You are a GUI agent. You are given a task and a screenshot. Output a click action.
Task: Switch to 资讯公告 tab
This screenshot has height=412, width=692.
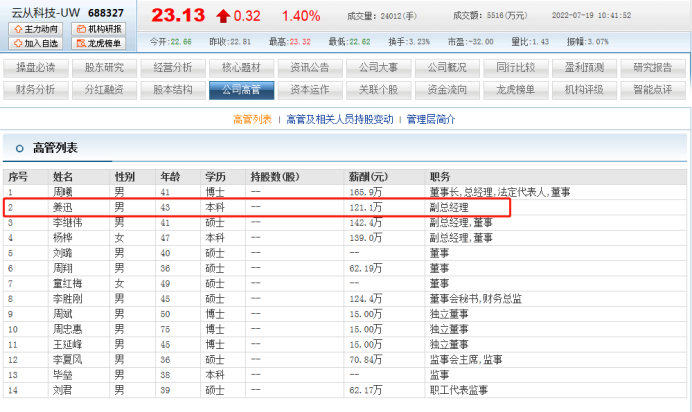[310, 68]
